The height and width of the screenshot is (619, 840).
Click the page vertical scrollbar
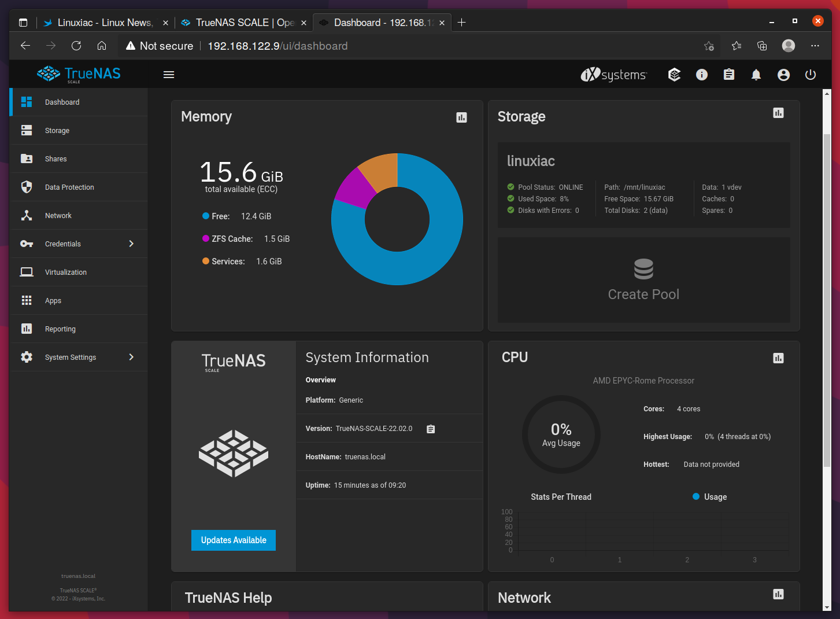(x=827, y=301)
